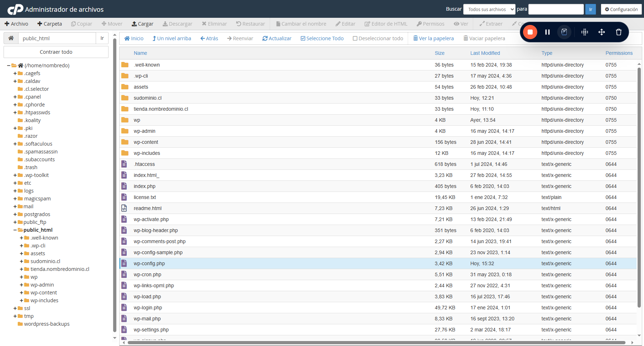Expand the ssl folder in the tree
Viewport: 644px width, 346px height.
point(15,308)
